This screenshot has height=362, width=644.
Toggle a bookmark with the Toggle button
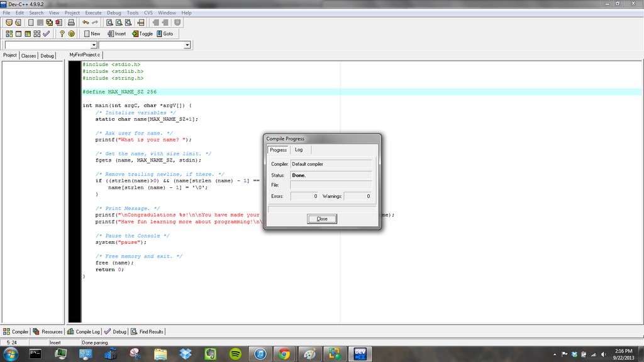(142, 33)
